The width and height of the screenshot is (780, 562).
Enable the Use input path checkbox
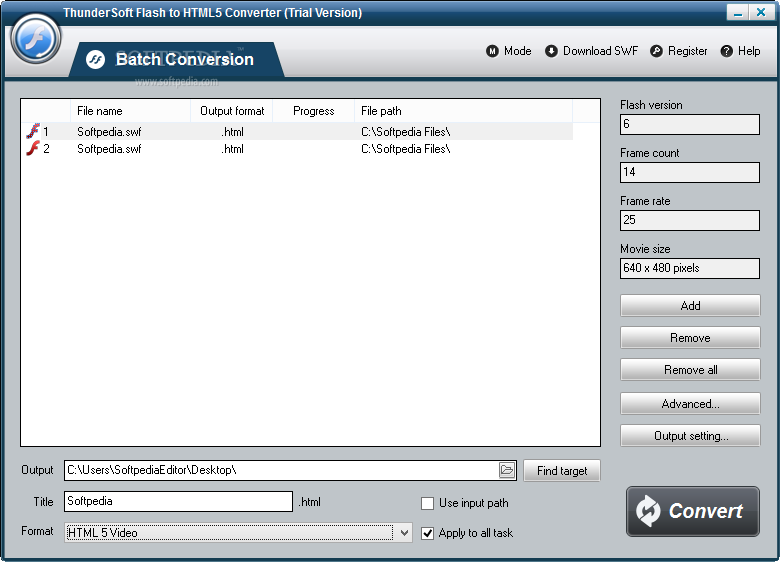pos(427,503)
